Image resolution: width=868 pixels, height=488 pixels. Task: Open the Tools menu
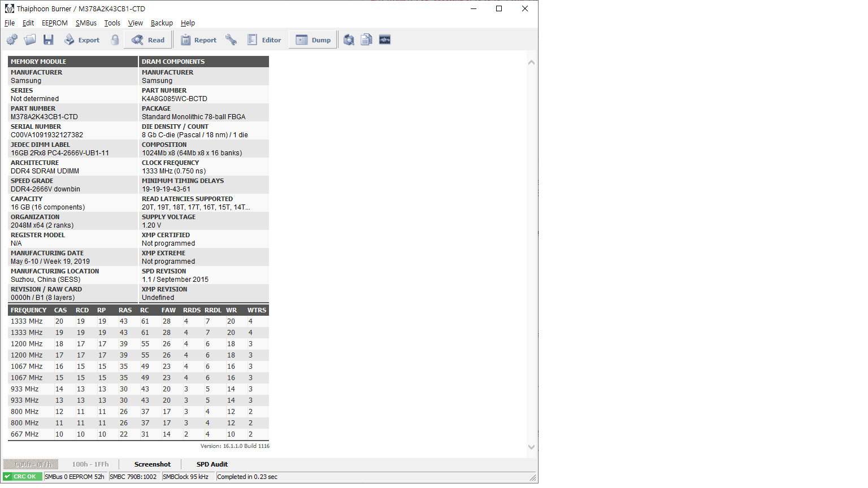(x=112, y=23)
